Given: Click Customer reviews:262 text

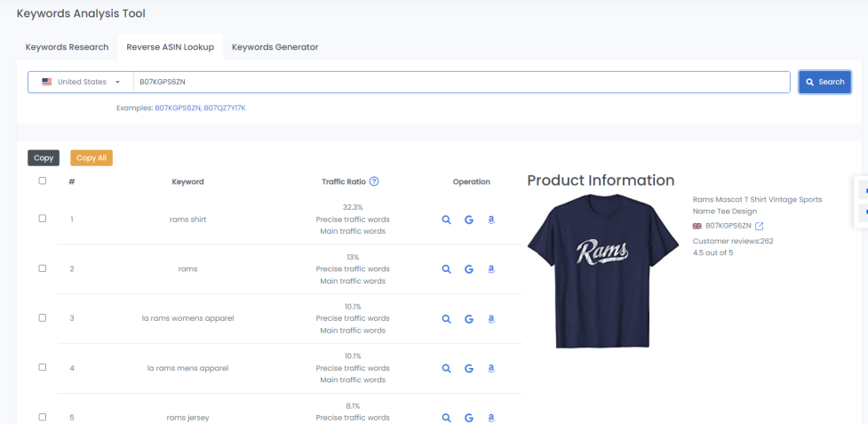Looking at the screenshot, I should click(733, 241).
